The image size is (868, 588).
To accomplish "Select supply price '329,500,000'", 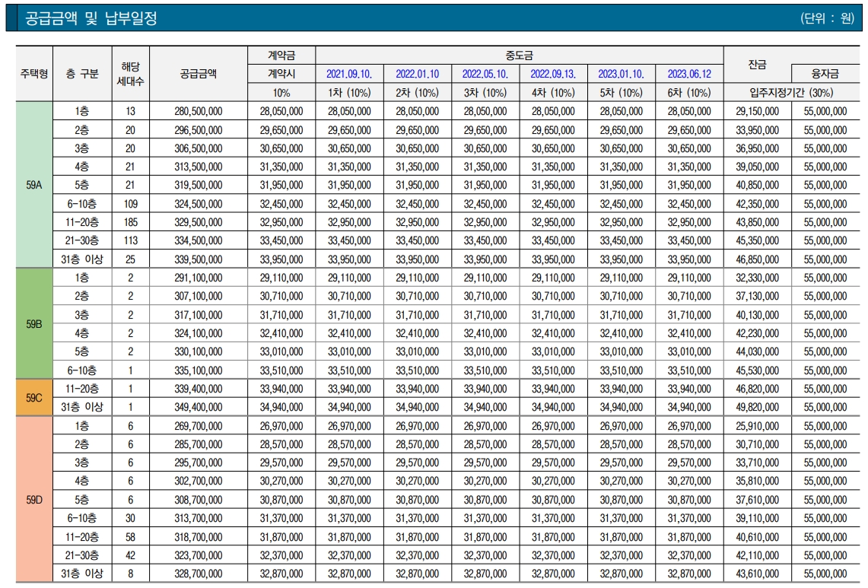I will (199, 222).
